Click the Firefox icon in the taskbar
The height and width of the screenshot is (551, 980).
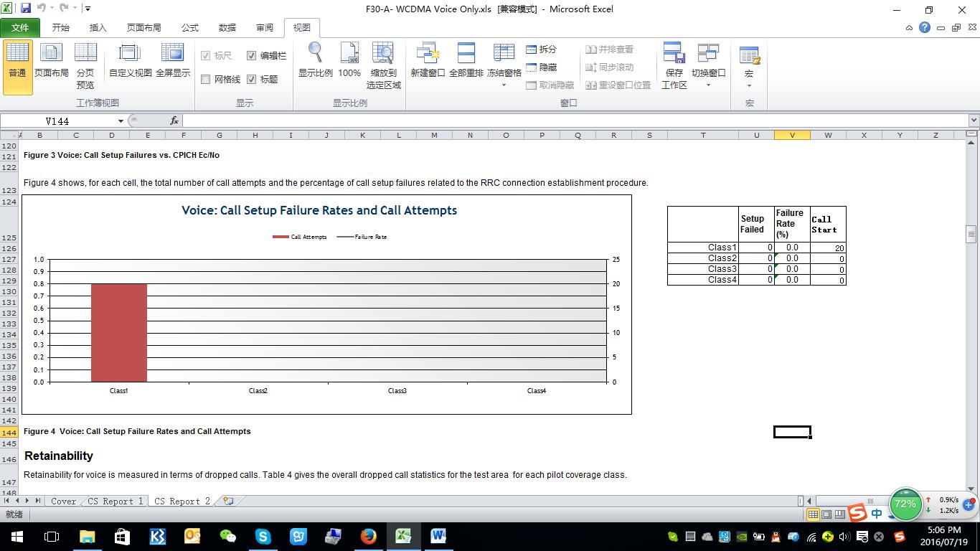pyautogui.click(x=369, y=537)
